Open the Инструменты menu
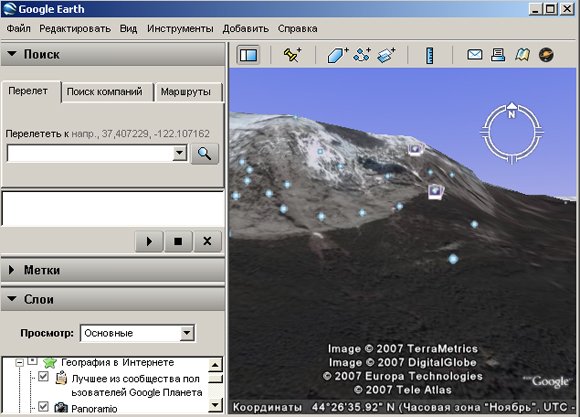The width and height of the screenshot is (580, 417). (180, 28)
